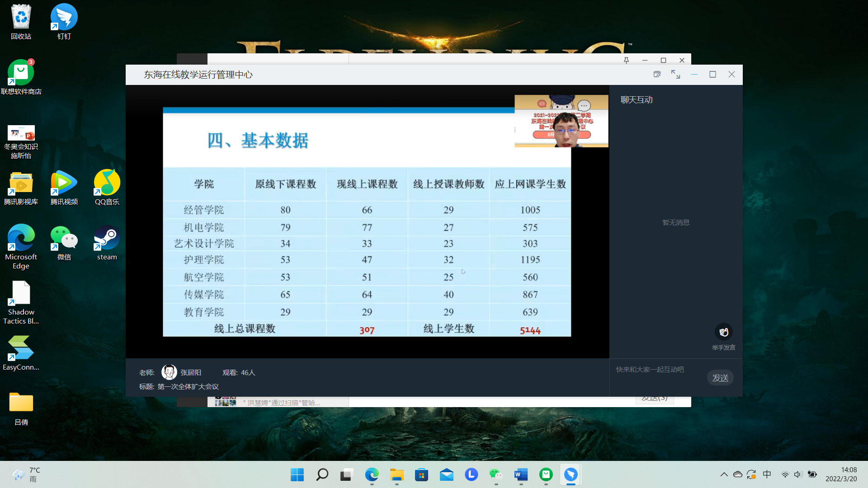The width and height of the screenshot is (868, 488).
Task: Open the 聊天互动 chat panel header
Action: click(x=636, y=100)
